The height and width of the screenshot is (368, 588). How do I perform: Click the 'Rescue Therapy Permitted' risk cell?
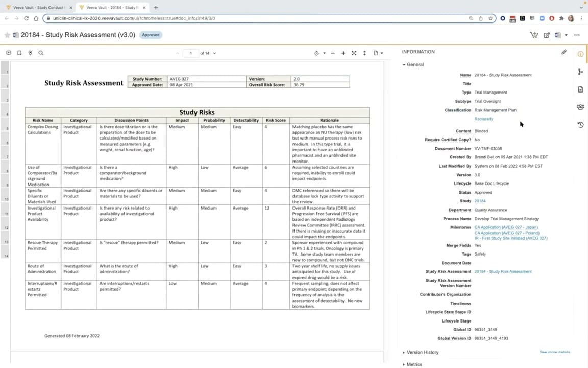coord(43,251)
